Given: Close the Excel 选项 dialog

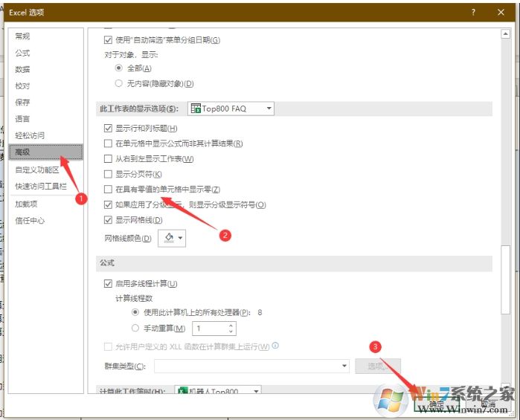Looking at the screenshot, I should click(501, 12).
